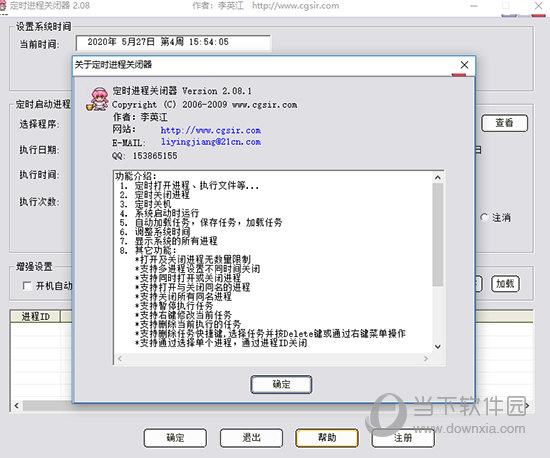The width and height of the screenshot is (550, 458).
Task: Click the 进程ID column header
Action: tap(35, 317)
